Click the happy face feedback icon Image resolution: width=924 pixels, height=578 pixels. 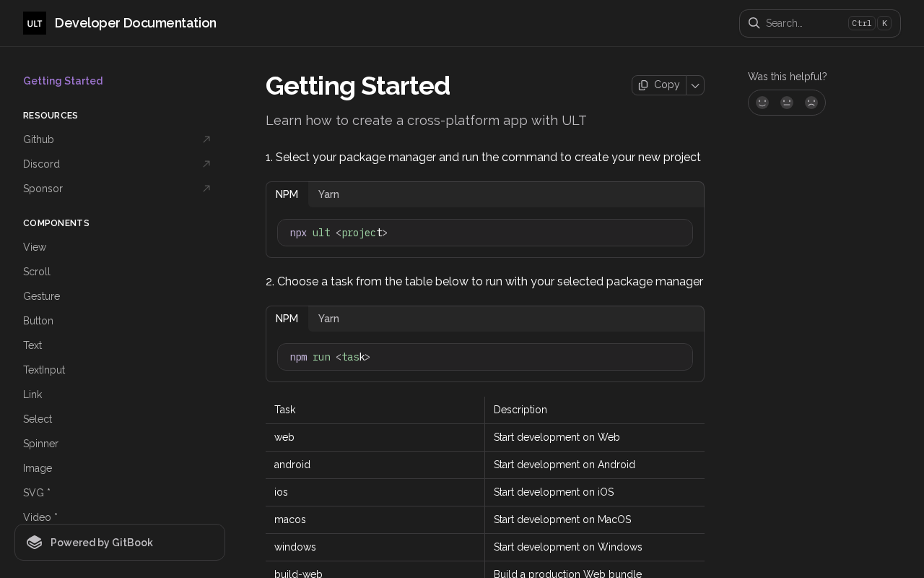point(762,103)
